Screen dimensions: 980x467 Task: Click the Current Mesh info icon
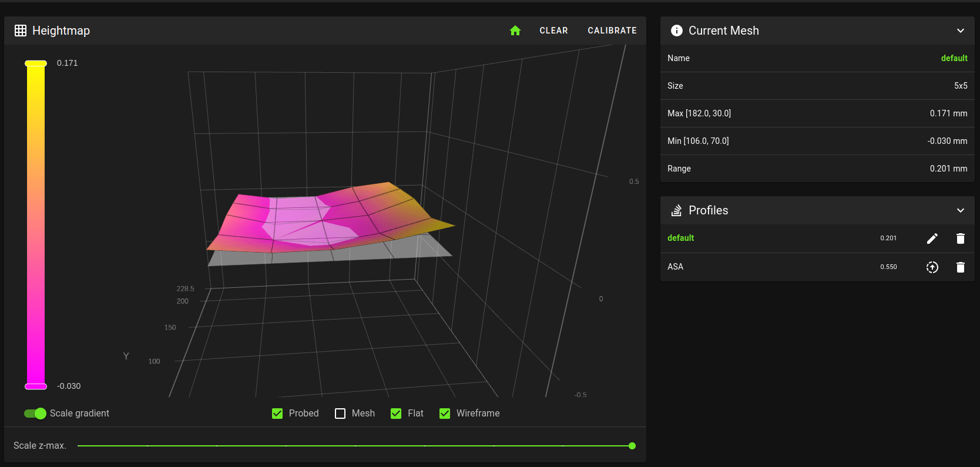coord(677,31)
